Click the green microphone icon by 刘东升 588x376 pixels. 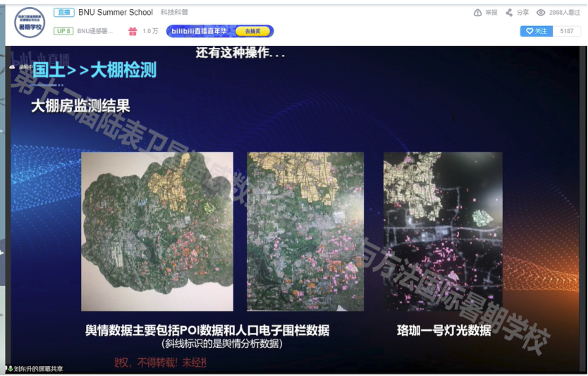pos(11,368)
